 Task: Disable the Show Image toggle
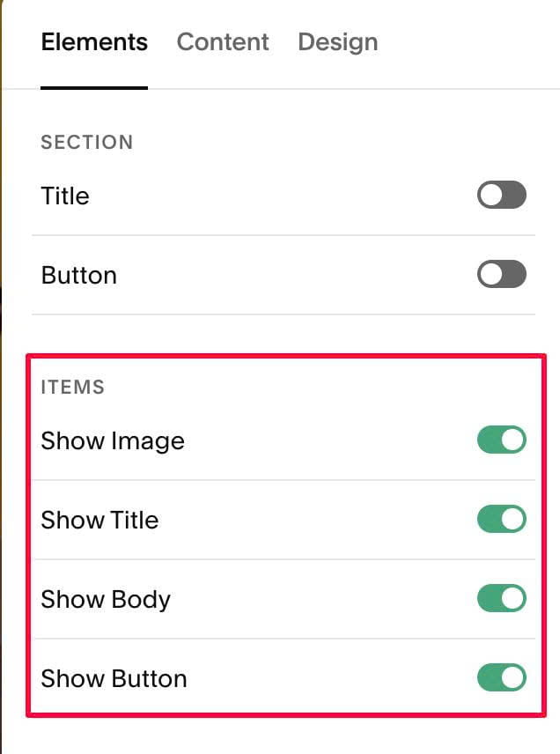tap(501, 440)
